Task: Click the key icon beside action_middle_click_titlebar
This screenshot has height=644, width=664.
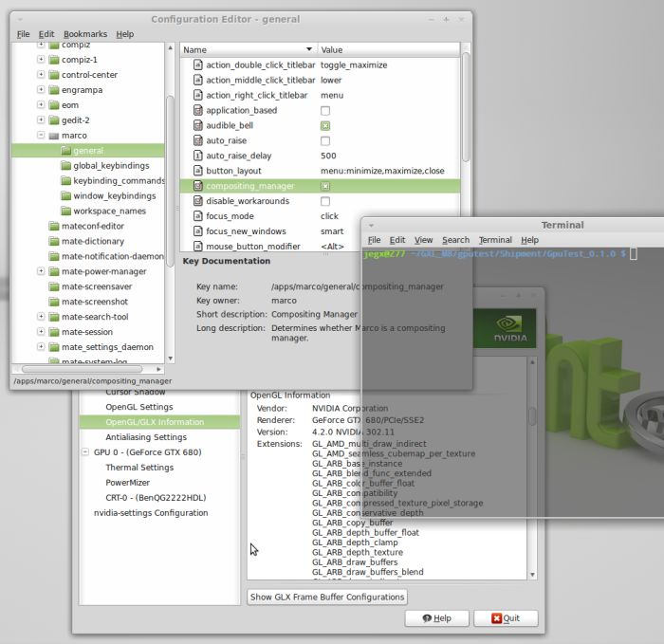Action: [x=197, y=80]
